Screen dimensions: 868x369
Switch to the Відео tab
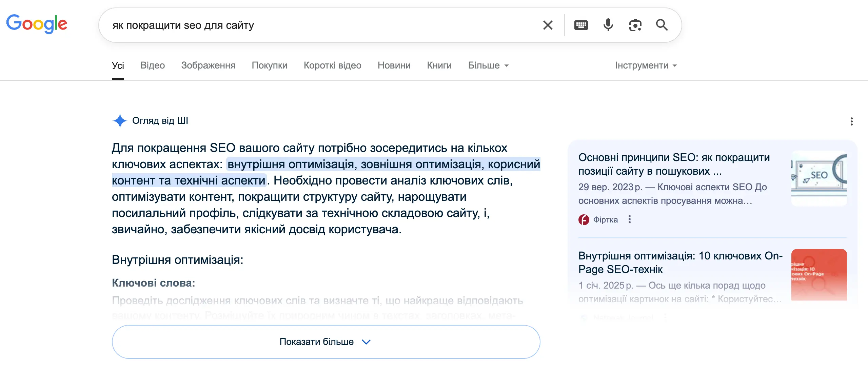(153, 65)
